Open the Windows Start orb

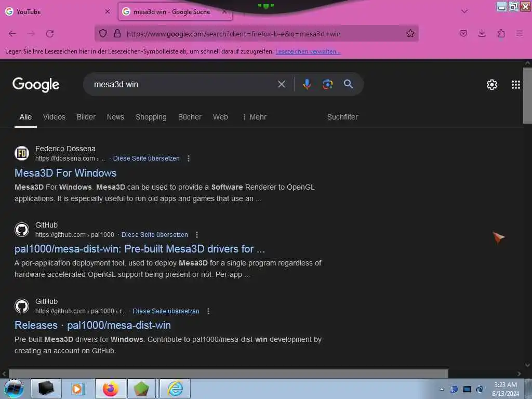pos(14,389)
